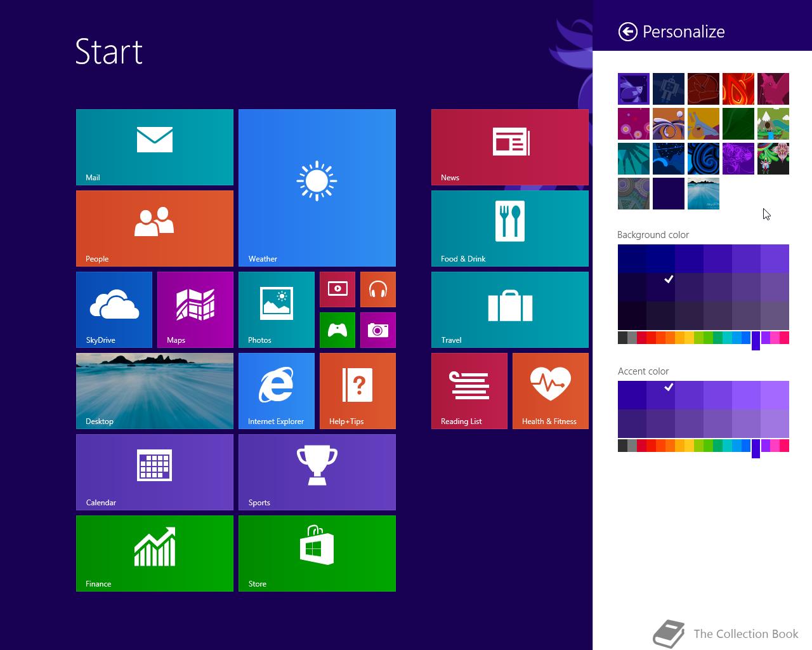Screen dimensions: 812x650
Task: Set Background hue strip to yellow
Action: click(x=689, y=338)
